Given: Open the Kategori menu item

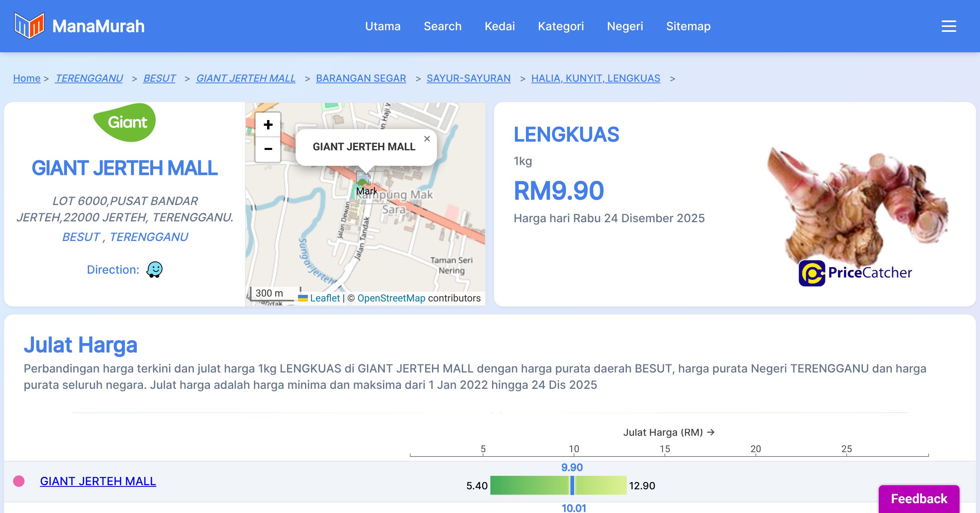Looking at the screenshot, I should click(561, 26).
